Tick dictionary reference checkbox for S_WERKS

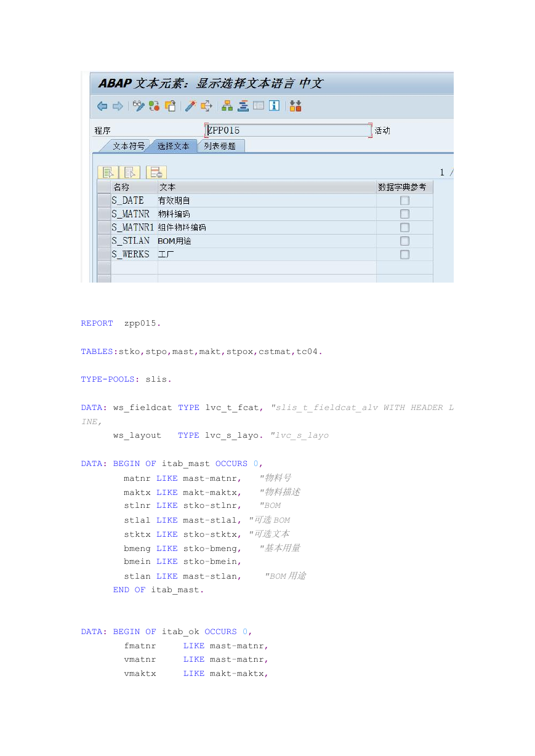(x=404, y=255)
